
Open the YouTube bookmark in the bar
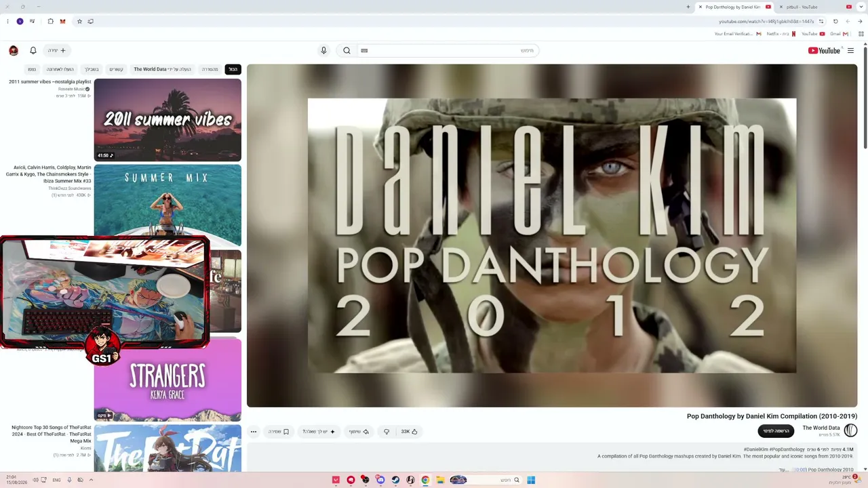[813, 33]
